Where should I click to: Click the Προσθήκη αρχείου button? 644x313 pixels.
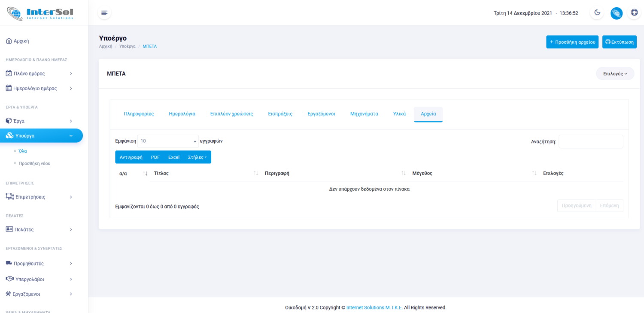(572, 42)
